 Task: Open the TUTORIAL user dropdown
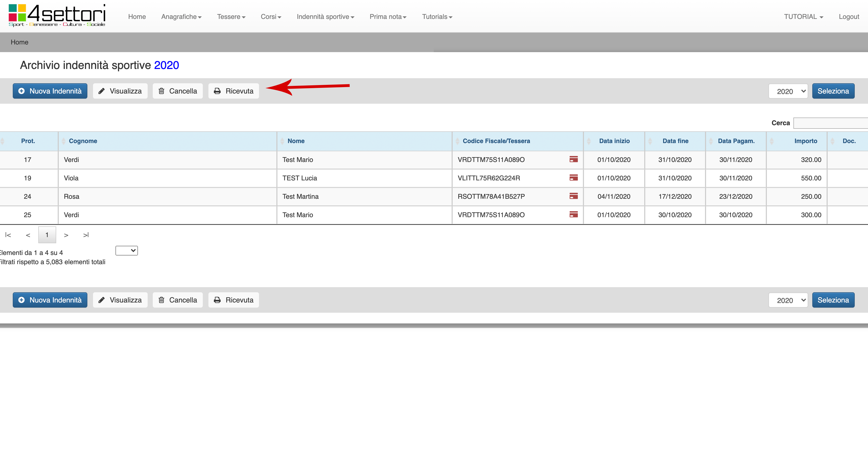[x=803, y=17]
